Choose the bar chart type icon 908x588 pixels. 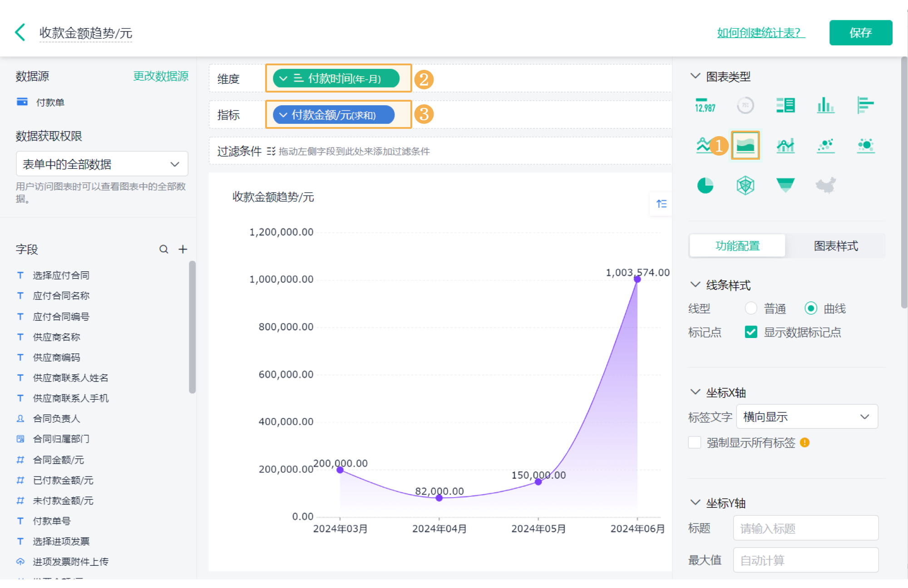coord(825,105)
